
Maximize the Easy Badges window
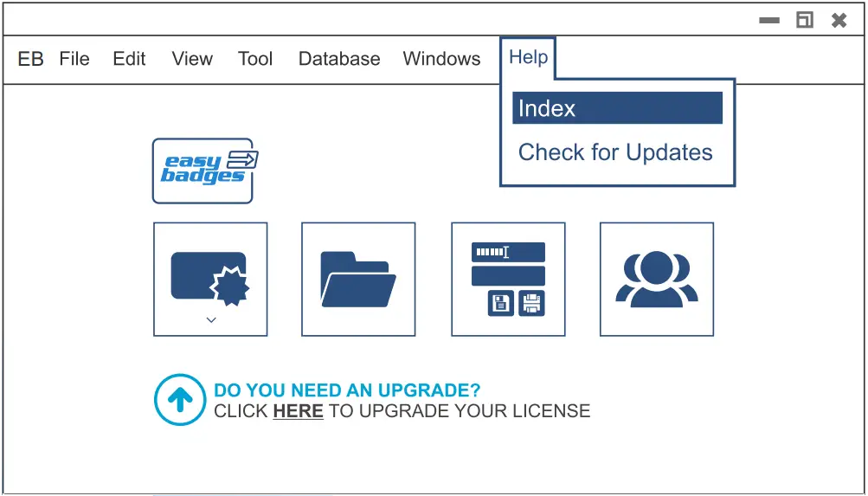804,21
